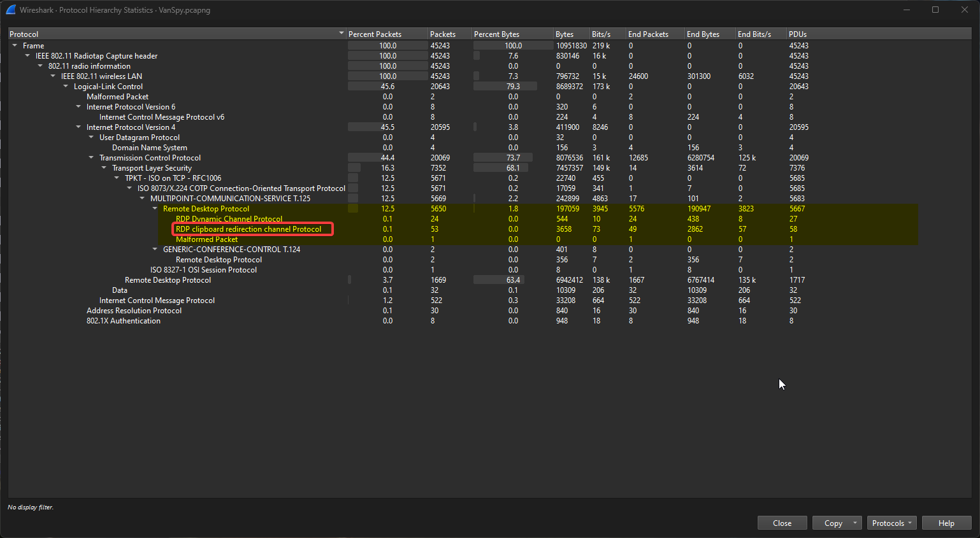Open the Copy dropdown arrow

[856, 523]
